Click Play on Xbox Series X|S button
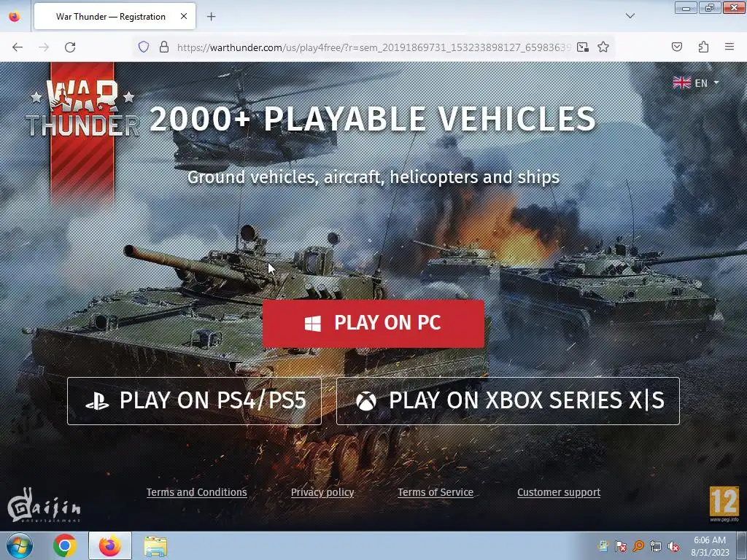 click(508, 401)
